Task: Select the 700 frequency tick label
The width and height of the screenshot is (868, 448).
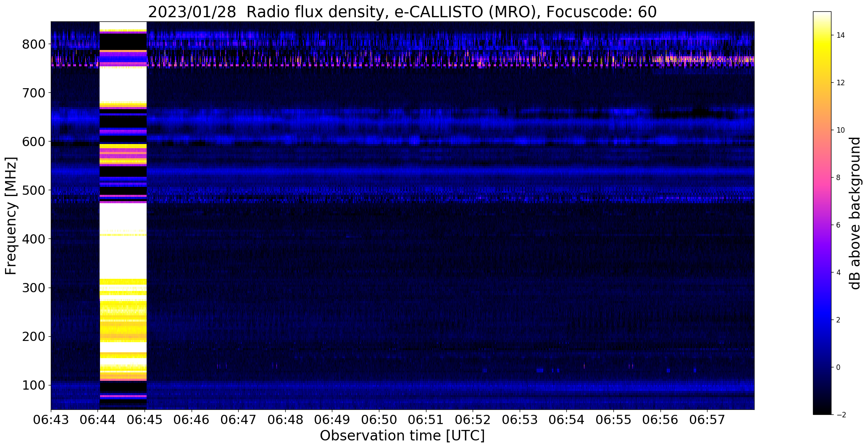Action: point(34,93)
